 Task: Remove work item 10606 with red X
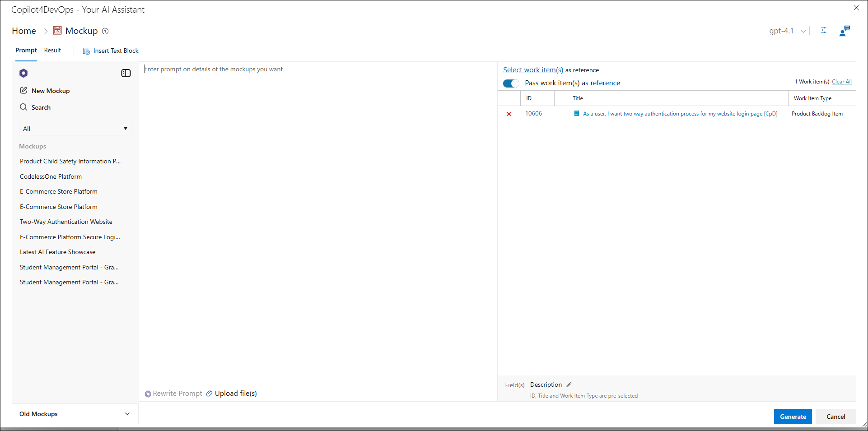(x=509, y=114)
